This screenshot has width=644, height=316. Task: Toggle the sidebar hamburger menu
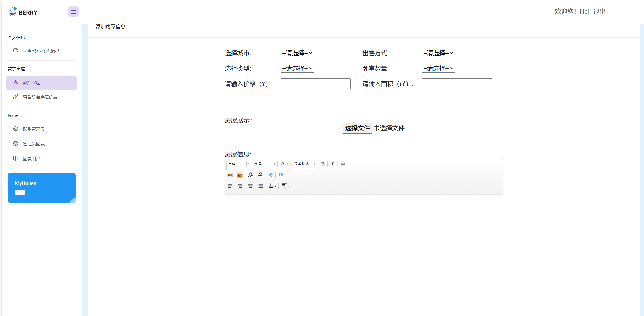click(73, 12)
